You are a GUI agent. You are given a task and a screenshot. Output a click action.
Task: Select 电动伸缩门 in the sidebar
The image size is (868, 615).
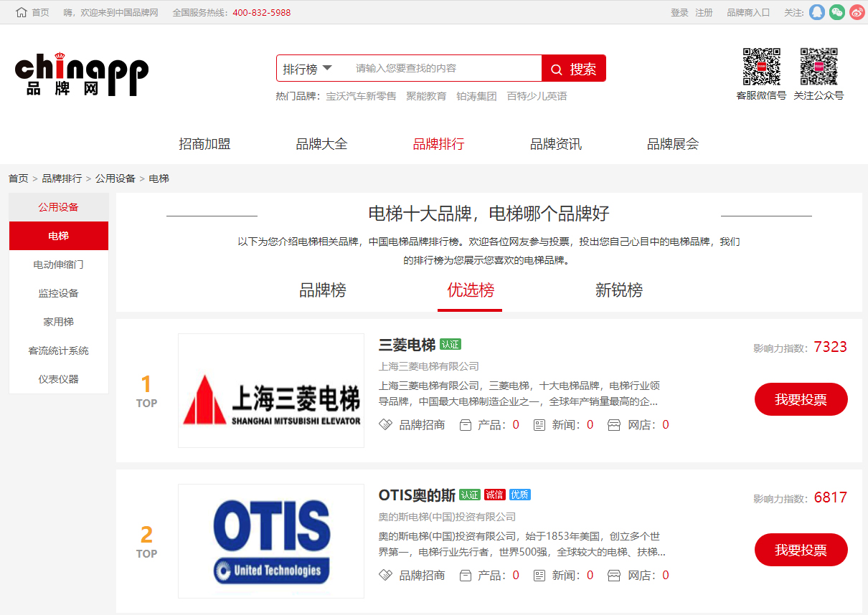click(59, 264)
